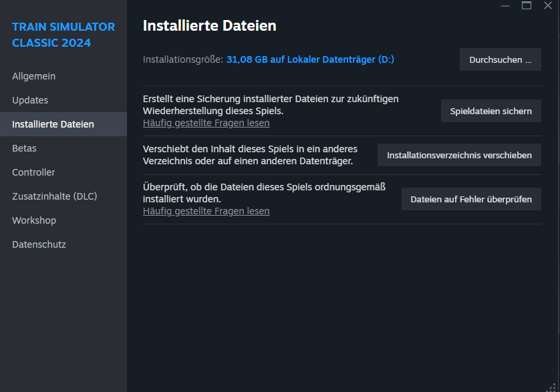
Task: Open the Betas section
Action: 63,148
